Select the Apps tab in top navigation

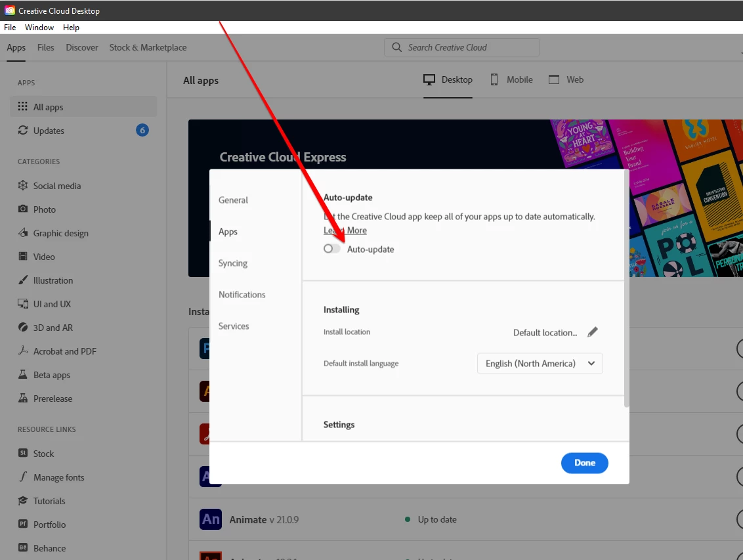(16, 47)
